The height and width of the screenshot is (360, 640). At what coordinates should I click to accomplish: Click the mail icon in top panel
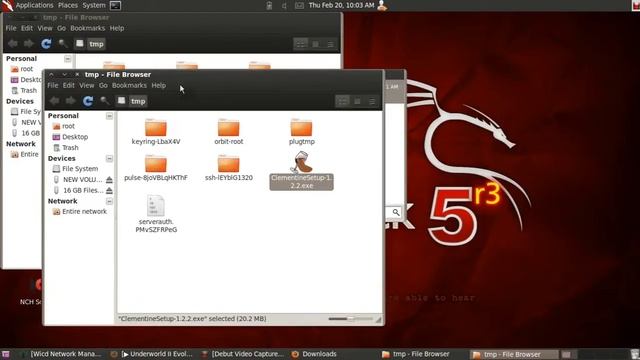(299, 6)
